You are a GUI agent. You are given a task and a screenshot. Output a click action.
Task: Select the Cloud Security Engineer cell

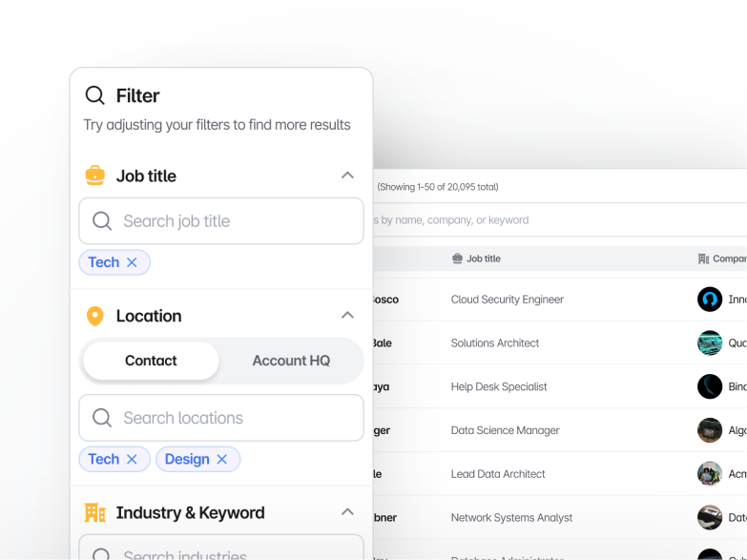tap(508, 300)
